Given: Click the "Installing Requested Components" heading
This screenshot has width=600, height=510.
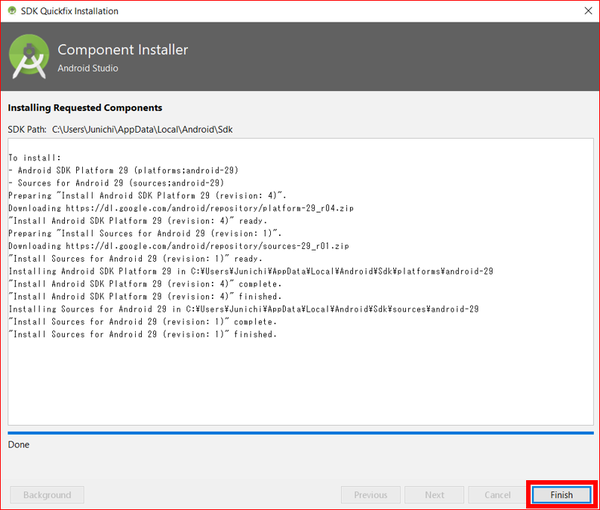Looking at the screenshot, I should [85, 108].
